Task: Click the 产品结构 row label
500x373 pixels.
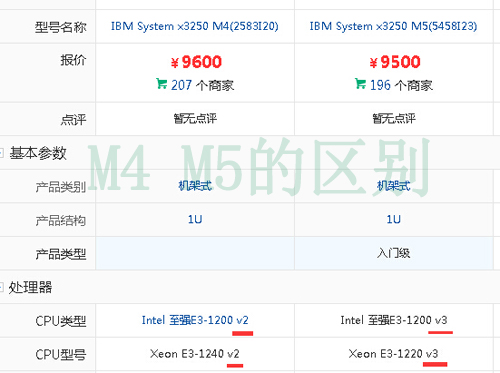Action: pos(61,220)
